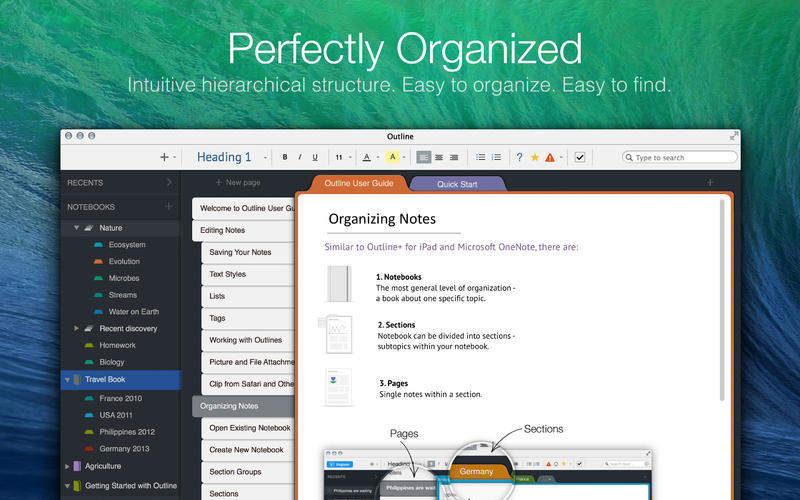Align text right
The image size is (800, 500).
pos(454,157)
